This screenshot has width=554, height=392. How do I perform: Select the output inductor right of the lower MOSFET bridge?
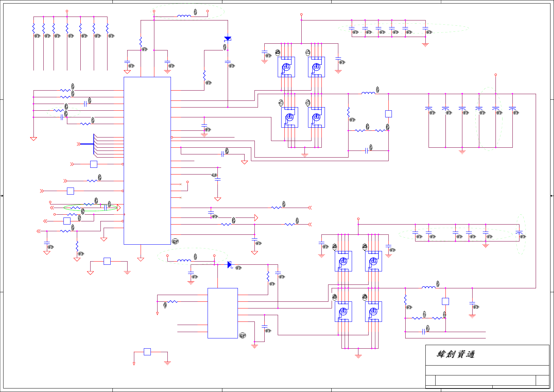429,287
